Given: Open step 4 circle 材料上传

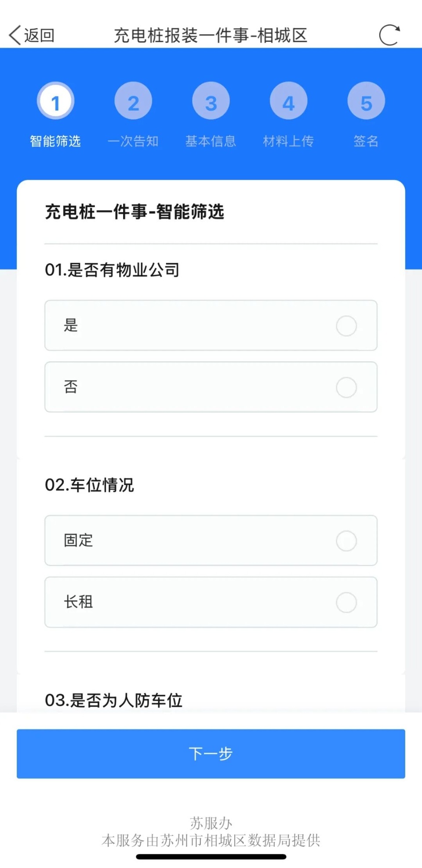Looking at the screenshot, I should click(x=288, y=101).
